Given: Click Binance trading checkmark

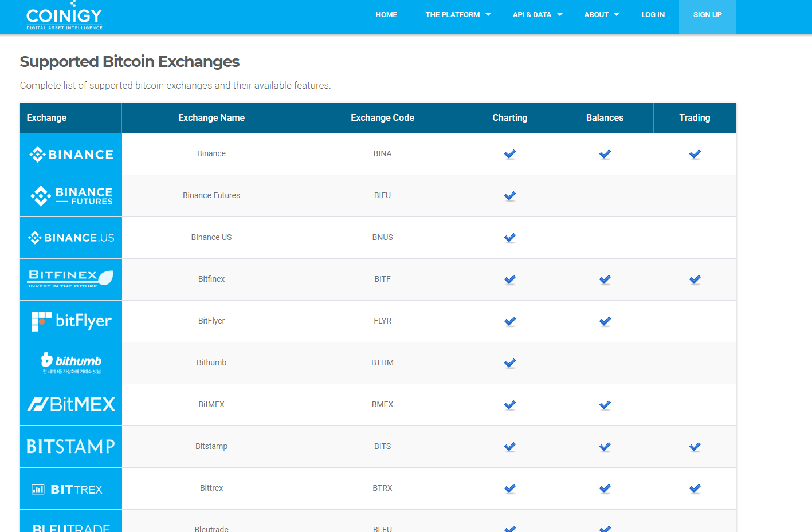Looking at the screenshot, I should [x=695, y=154].
